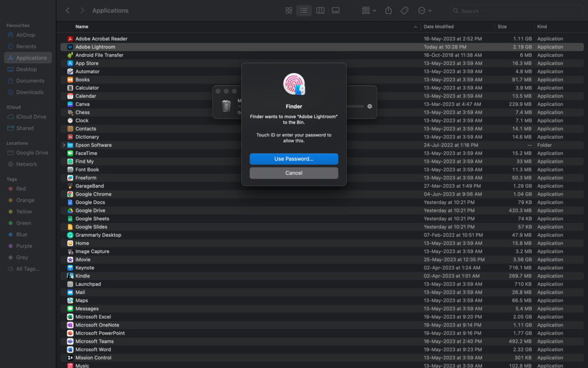Sort by the Size column header
588x368 pixels.
tap(502, 26)
